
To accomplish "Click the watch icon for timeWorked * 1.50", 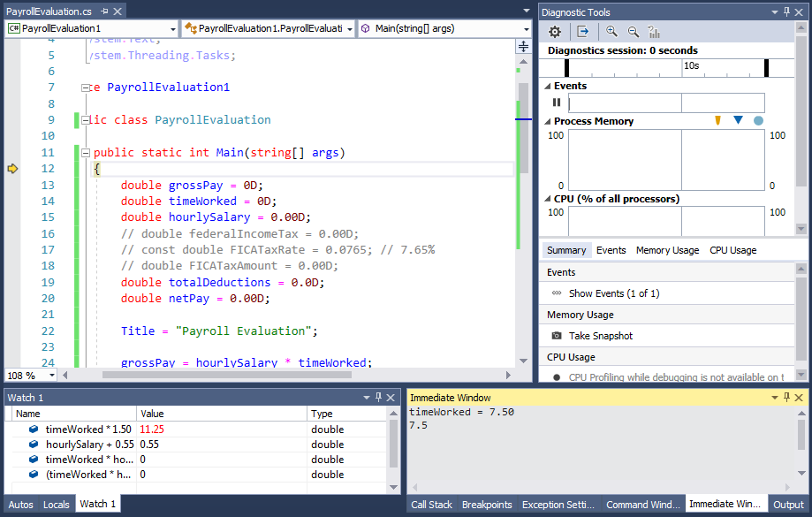I will coord(34,429).
